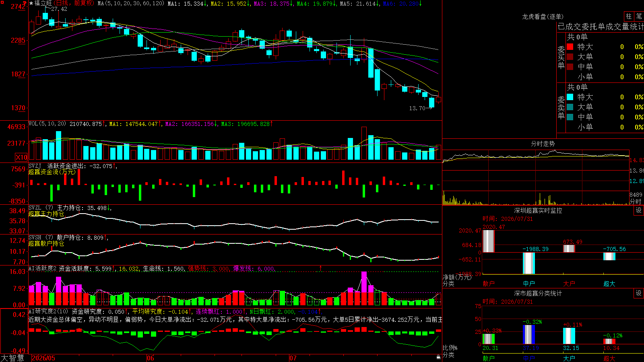644x362 pixels.
Task: Click the 净额(万元) axis label
Action: [457, 277]
